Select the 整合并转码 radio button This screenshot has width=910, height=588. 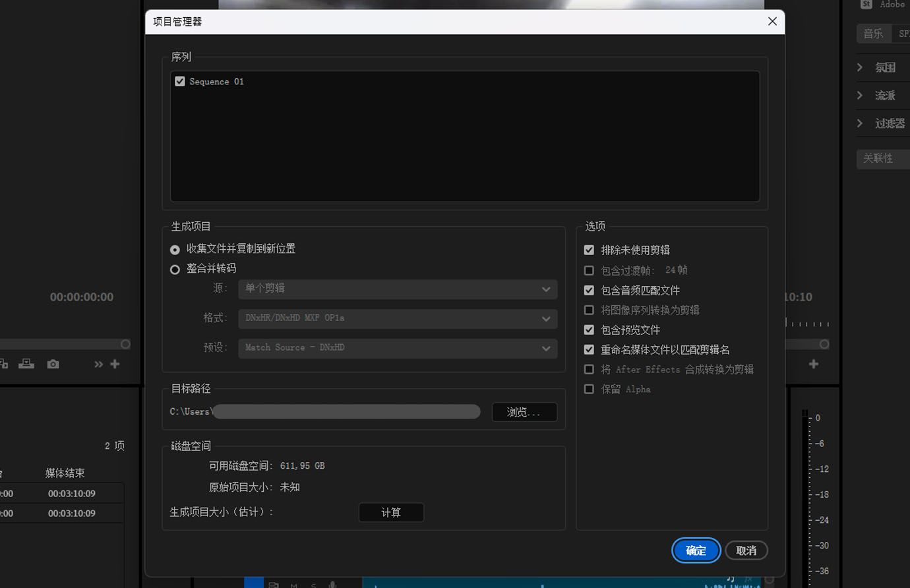tap(175, 269)
